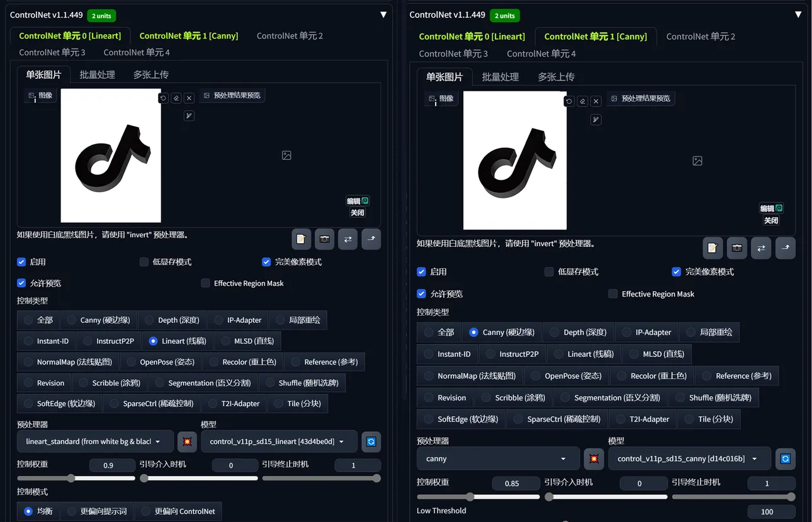Select the Depth (深度) control type in the right panel
This screenshot has height=522, width=812.
[554, 332]
